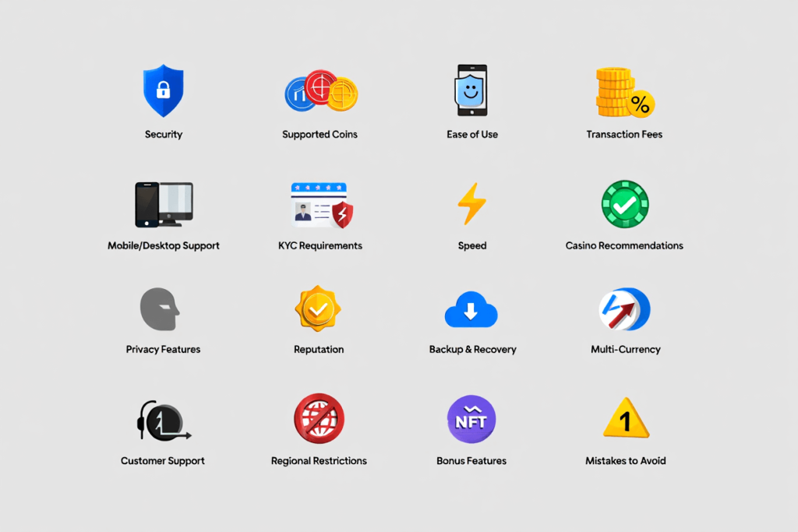Click the Regional Restrictions red globe icon

pos(319,418)
